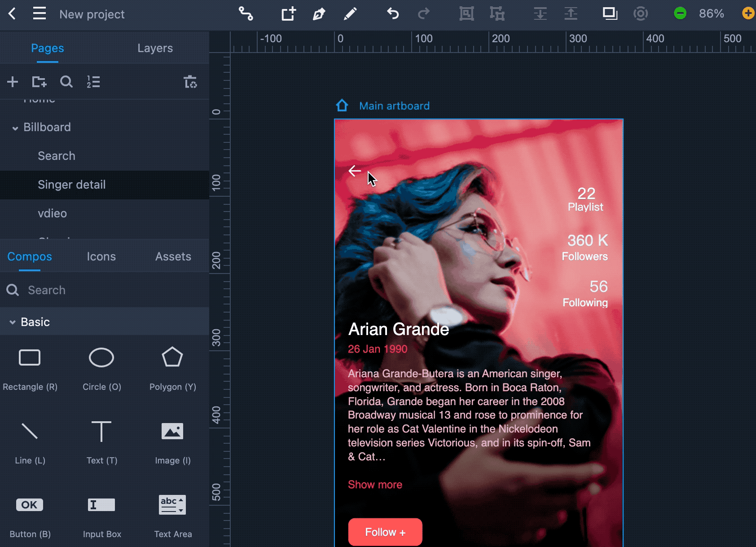Choose the Rectangle (R) component

click(30, 369)
